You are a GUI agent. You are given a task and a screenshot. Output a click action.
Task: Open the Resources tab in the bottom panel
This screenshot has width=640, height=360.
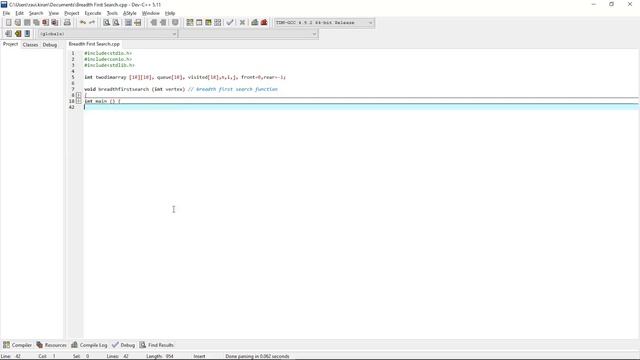point(51,345)
